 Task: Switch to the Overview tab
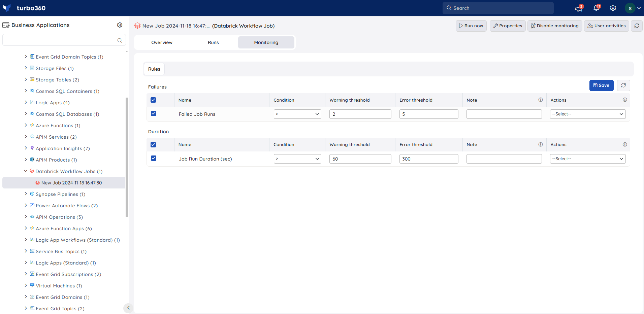[162, 42]
